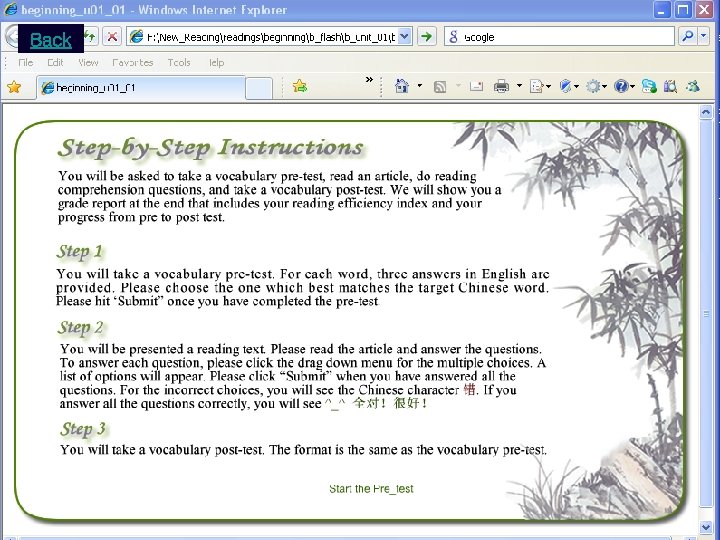
Task: Open the Tools menu
Action: tap(179, 62)
